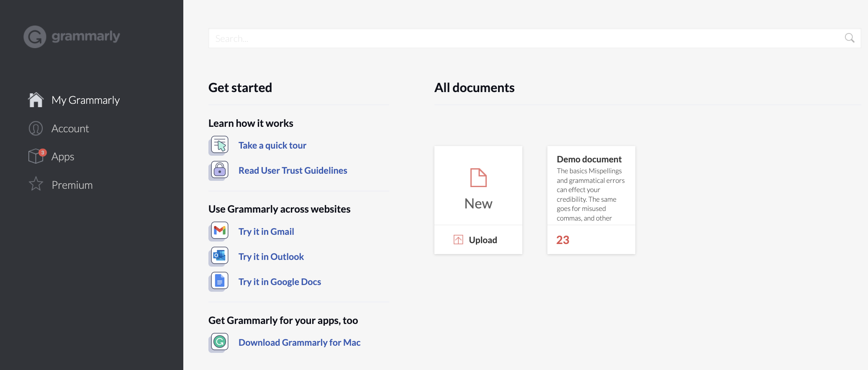
Task: Click the Google Docs icon
Action: 220,281
